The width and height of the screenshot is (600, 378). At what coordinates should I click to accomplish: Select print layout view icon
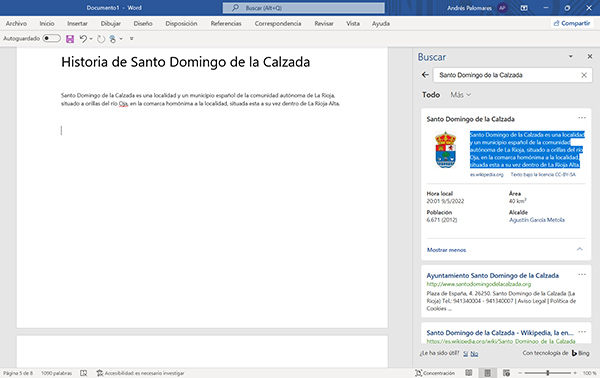coord(488,373)
